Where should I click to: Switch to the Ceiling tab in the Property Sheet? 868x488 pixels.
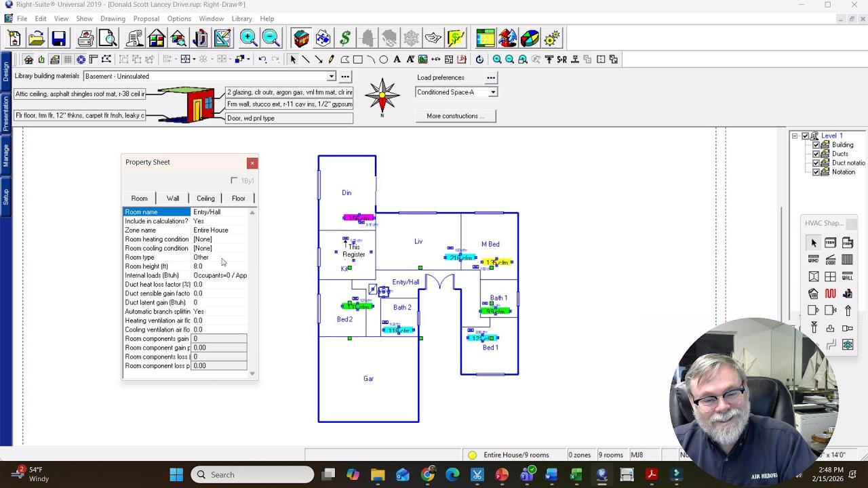click(x=205, y=198)
